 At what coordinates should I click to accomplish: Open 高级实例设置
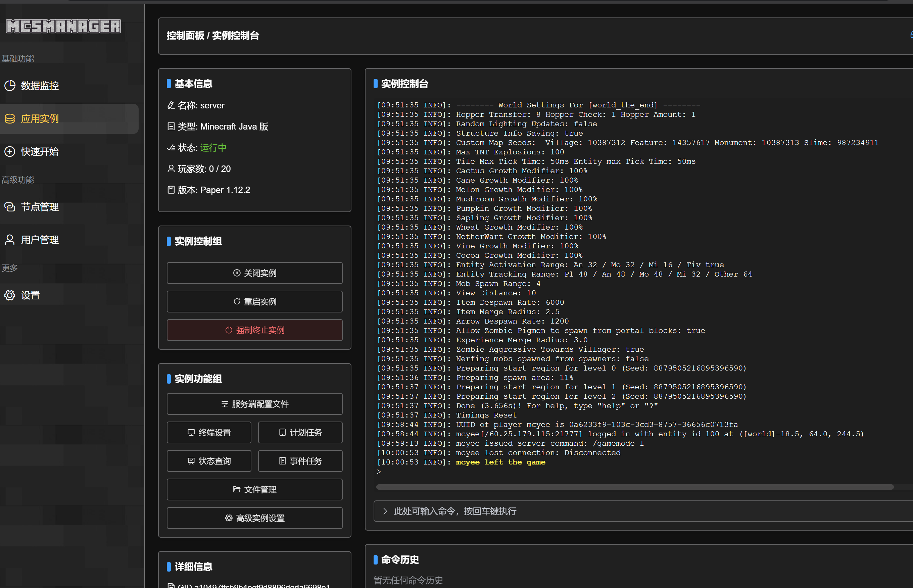click(255, 518)
